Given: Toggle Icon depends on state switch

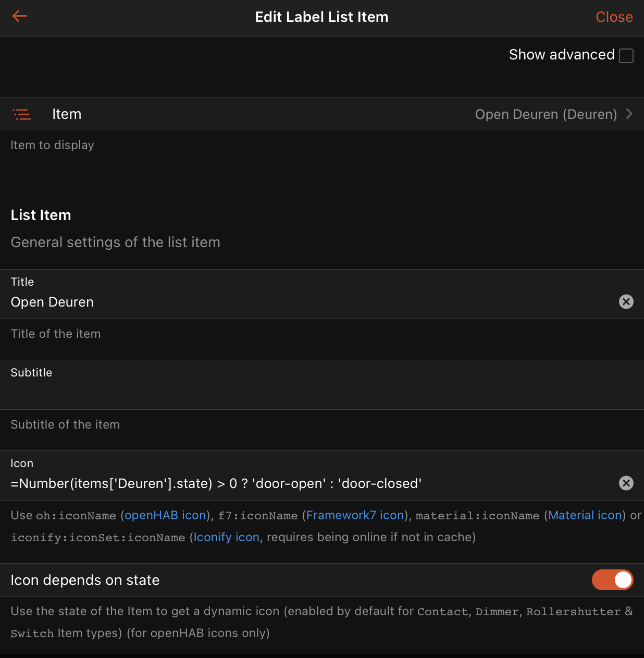Looking at the screenshot, I should click(612, 580).
